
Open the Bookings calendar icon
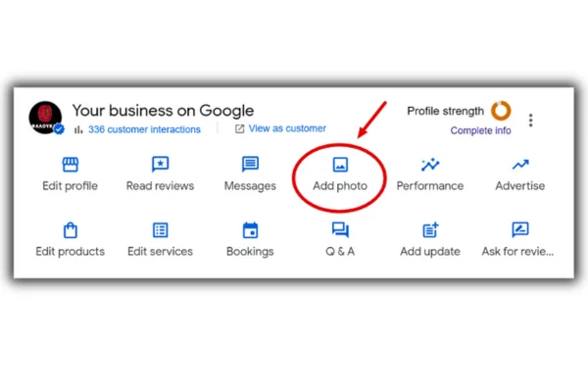[x=250, y=230]
